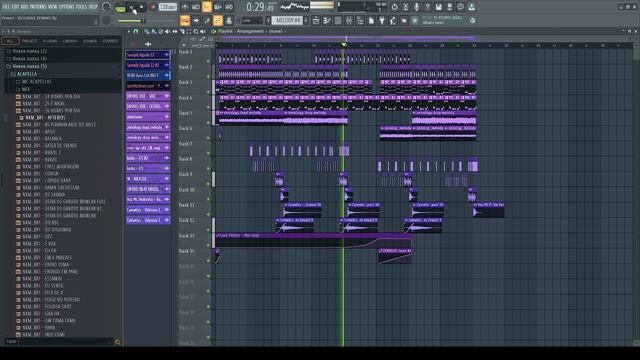Click the record button in transport
The width and height of the screenshot is (640, 360).
(x=153, y=7)
